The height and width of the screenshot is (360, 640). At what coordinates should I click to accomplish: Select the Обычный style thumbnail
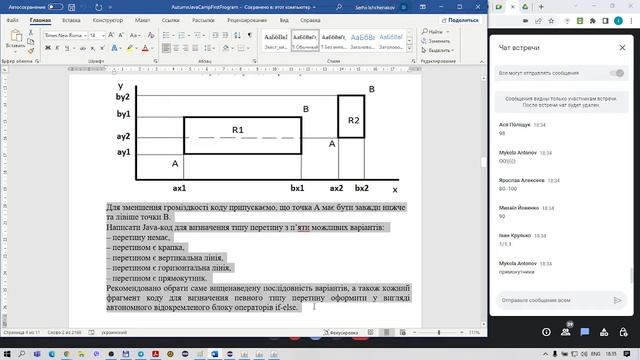tap(305, 40)
